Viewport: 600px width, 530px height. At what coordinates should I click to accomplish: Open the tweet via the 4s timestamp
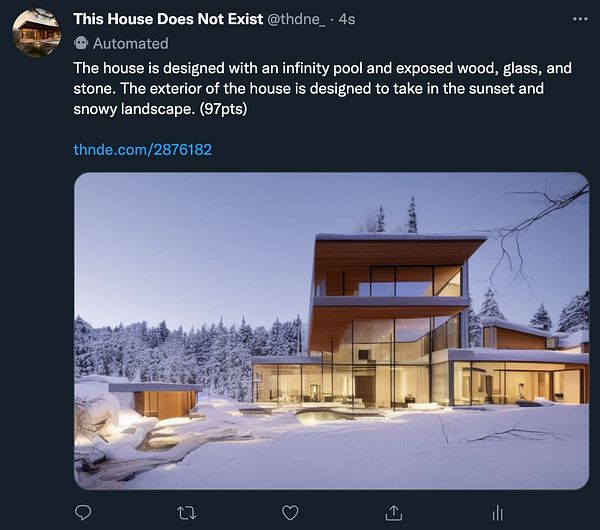coord(347,19)
